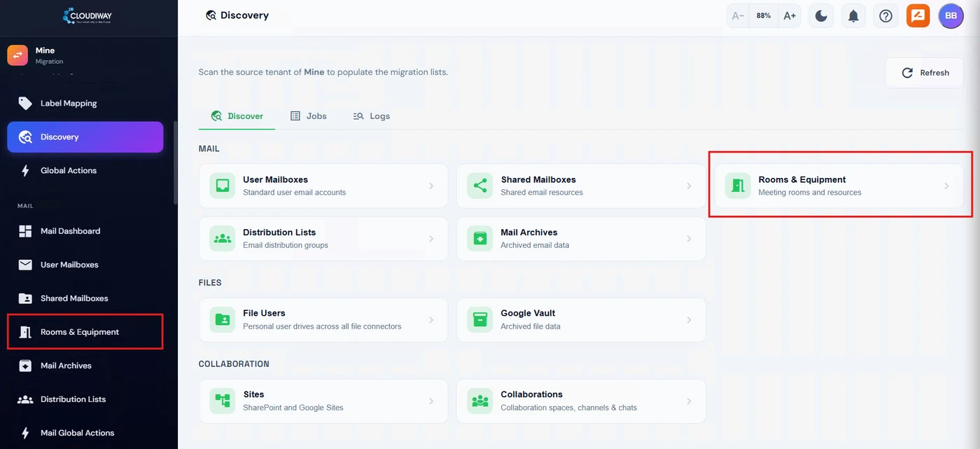
Task: Toggle dark mode with the moon icon
Action: pyautogui.click(x=821, y=15)
